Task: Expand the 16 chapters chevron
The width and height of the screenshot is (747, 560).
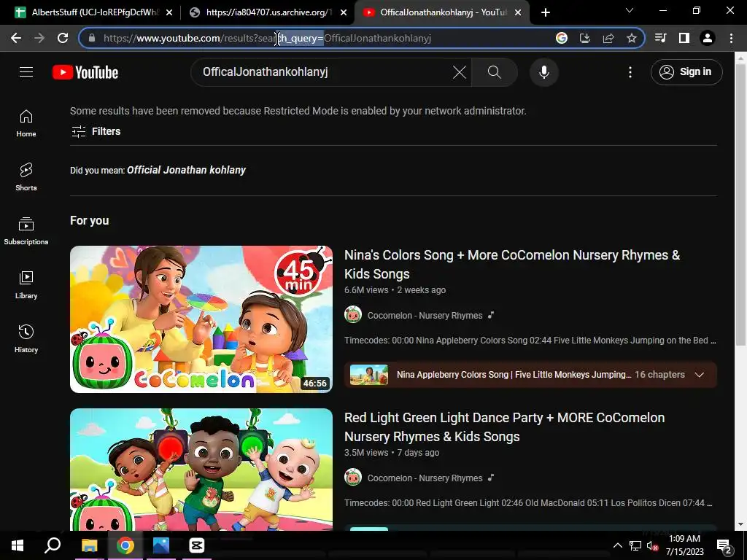Action: pyautogui.click(x=700, y=375)
